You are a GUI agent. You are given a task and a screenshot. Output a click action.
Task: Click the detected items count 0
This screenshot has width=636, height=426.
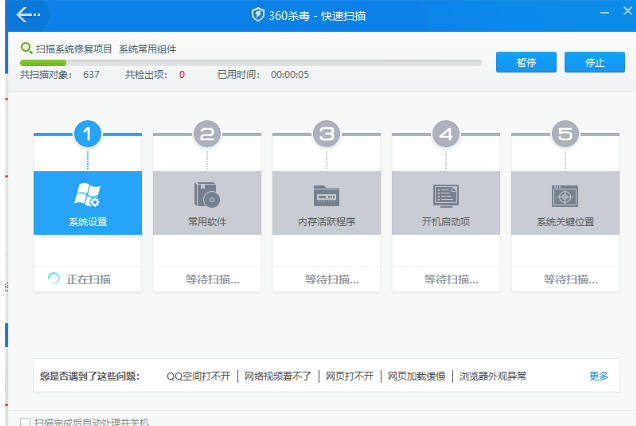point(182,75)
